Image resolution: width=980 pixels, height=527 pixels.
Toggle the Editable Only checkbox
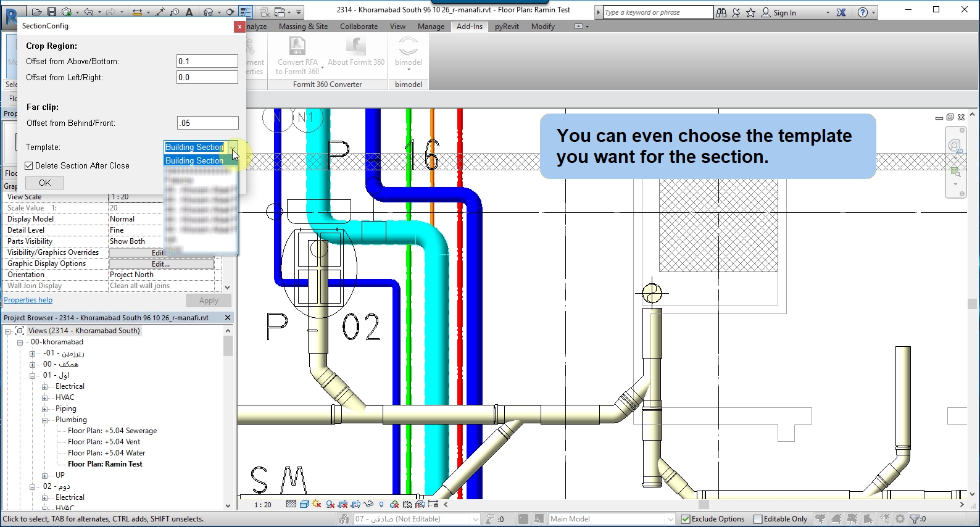click(758, 519)
